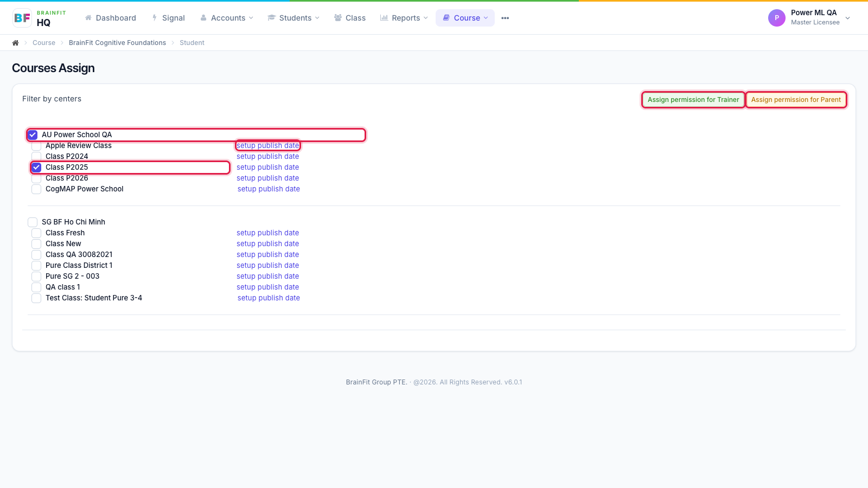Screen dimensions: 868x488
Task: Check the Class Fresh checkbox
Action: click(x=36, y=233)
